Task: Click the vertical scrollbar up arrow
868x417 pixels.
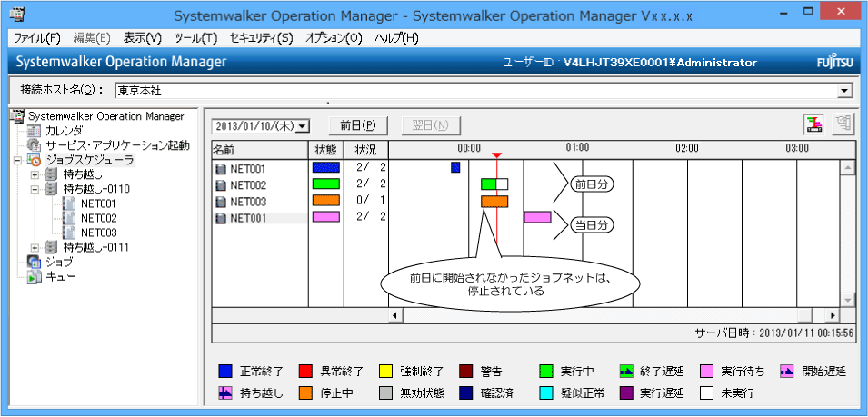Action: click(x=845, y=167)
